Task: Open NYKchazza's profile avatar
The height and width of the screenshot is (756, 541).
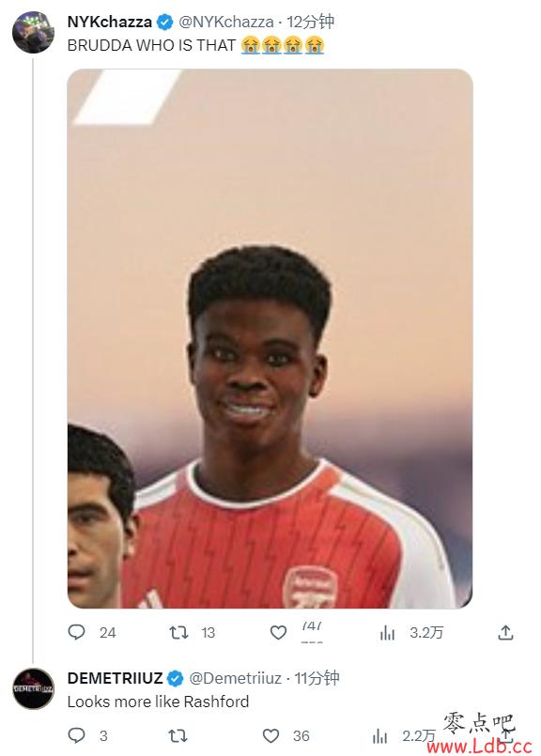Action: [33, 32]
